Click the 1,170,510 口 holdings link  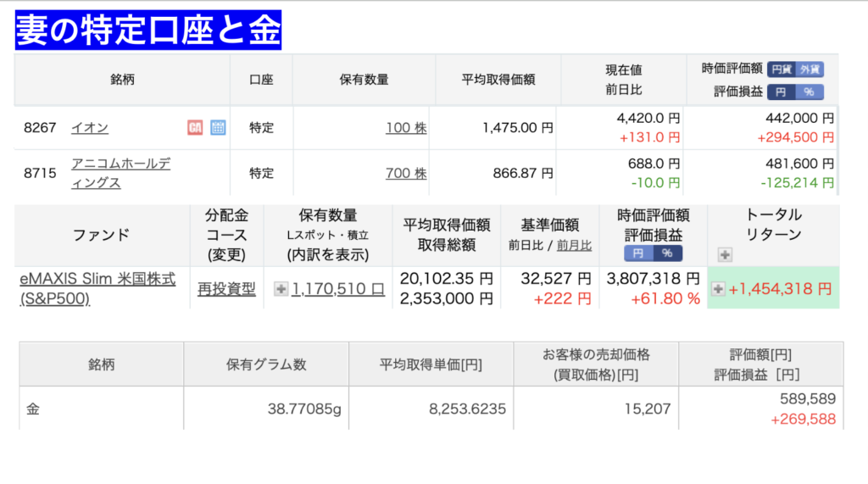[x=338, y=288]
